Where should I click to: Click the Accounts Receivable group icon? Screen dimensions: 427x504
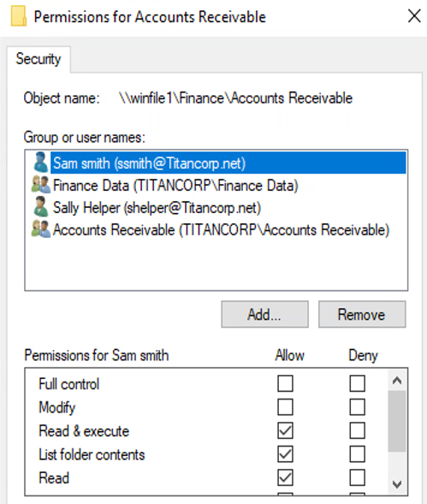click(x=41, y=228)
